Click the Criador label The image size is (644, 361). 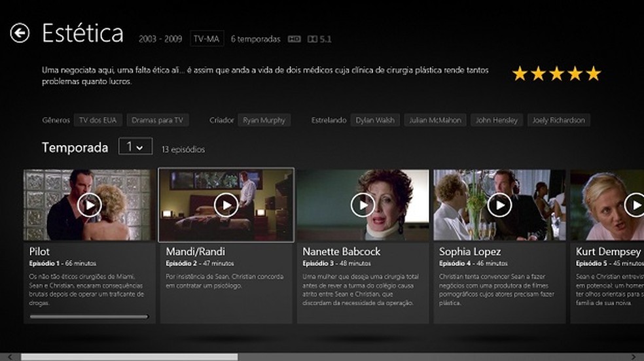click(x=221, y=120)
